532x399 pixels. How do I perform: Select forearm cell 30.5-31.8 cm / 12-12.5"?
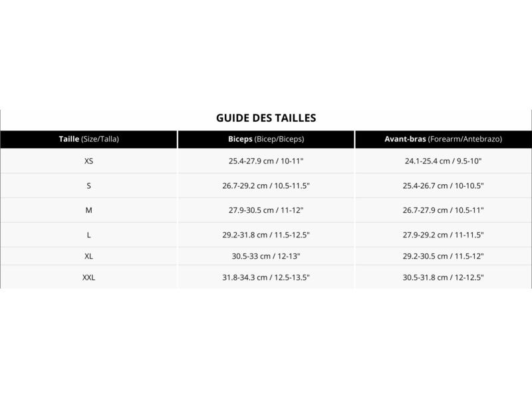(444, 277)
